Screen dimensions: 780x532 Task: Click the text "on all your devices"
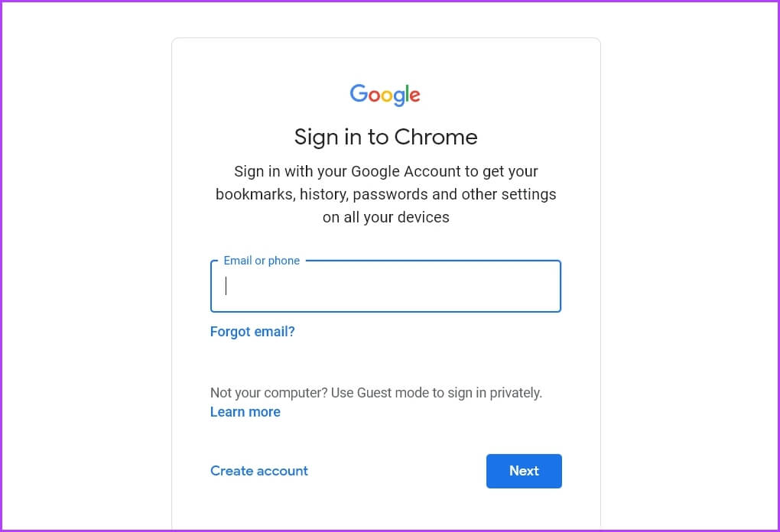click(385, 217)
